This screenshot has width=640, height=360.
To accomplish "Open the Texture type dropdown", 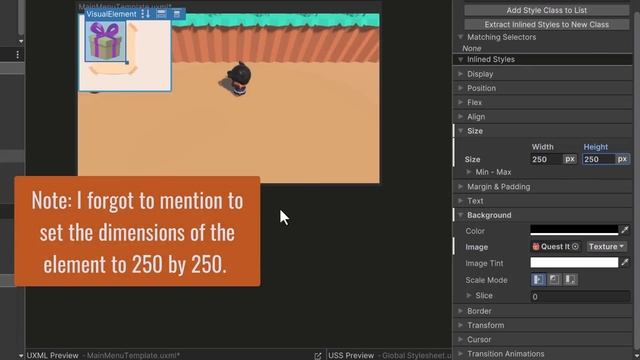I will pos(607,247).
